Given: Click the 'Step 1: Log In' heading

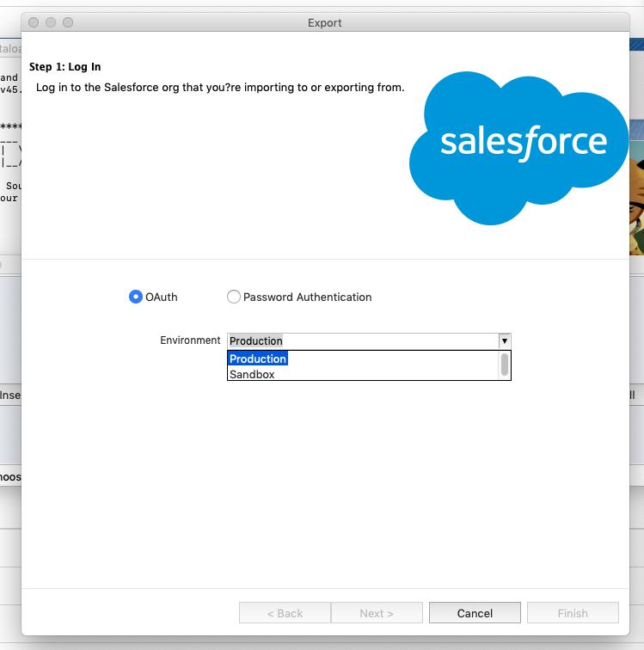Looking at the screenshot, I should [x=65, y=66].
